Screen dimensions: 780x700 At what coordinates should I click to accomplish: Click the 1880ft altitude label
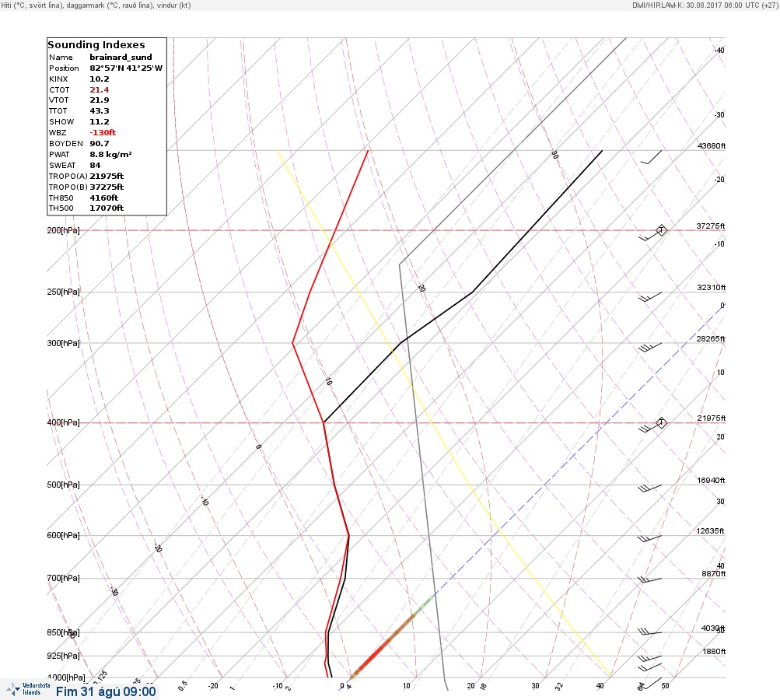pyautogui.click(x=714, y=651)
